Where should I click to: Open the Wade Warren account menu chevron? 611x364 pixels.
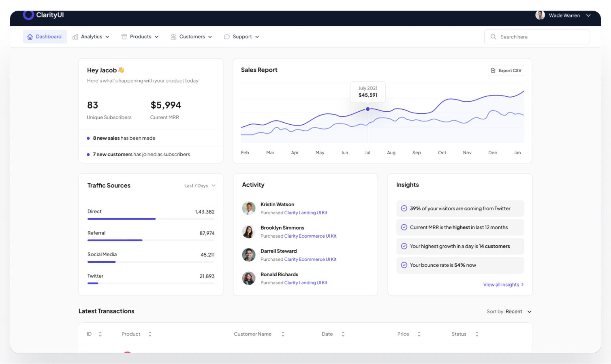[588, 15]
